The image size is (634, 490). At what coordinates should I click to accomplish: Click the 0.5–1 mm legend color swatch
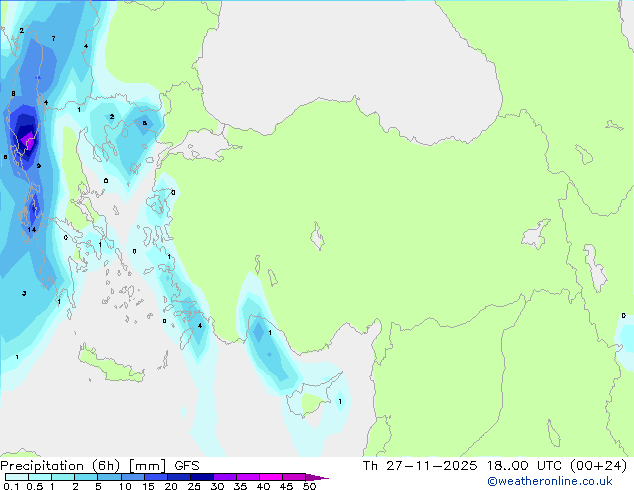click(x=40, y=477)
